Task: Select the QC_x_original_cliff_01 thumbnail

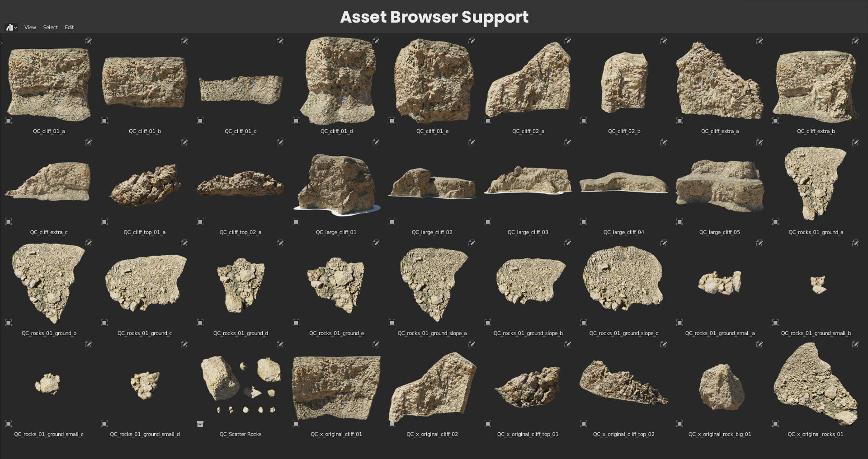Action: click(336, 388)
